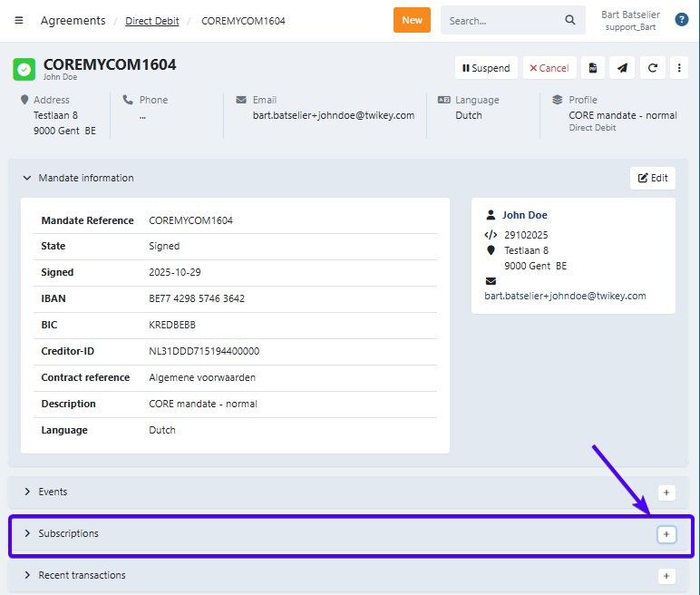The height and width of the screenshot is (595, 700).
Task: Add a transaction via Recent transactions plus
Action: (666, 576)
